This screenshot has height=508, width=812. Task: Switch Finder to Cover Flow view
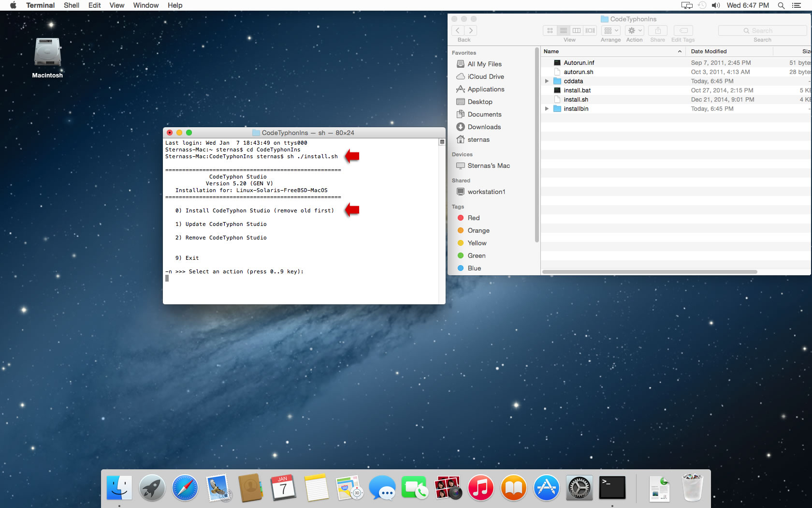590,30
